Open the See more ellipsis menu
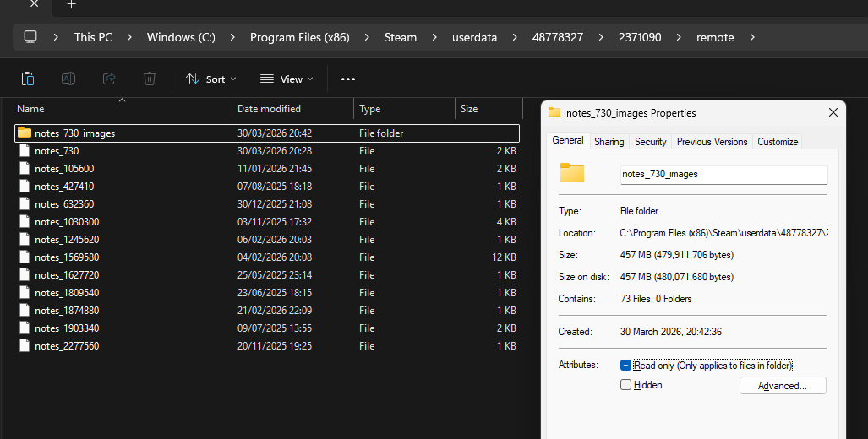The image size is (868, 439). pyautogui.click(x=348, y=79)
